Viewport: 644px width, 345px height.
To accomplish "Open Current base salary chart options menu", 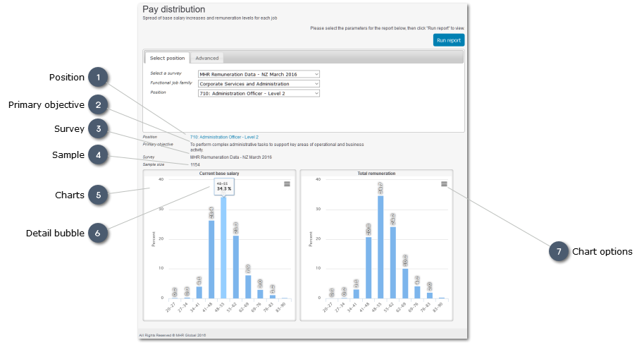I will click(287, 184).
